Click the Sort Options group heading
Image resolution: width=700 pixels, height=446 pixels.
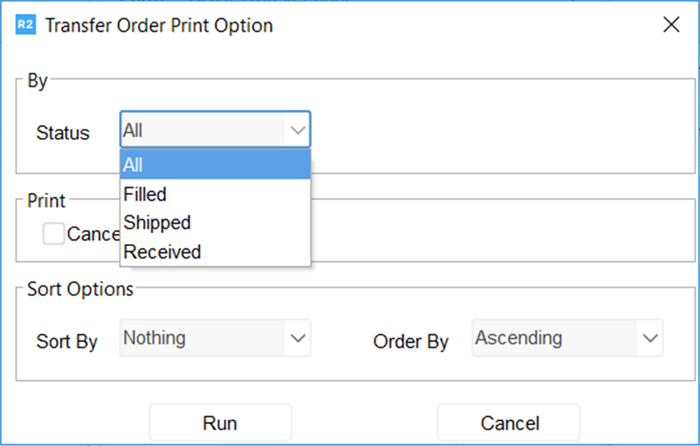coord(80,289)
